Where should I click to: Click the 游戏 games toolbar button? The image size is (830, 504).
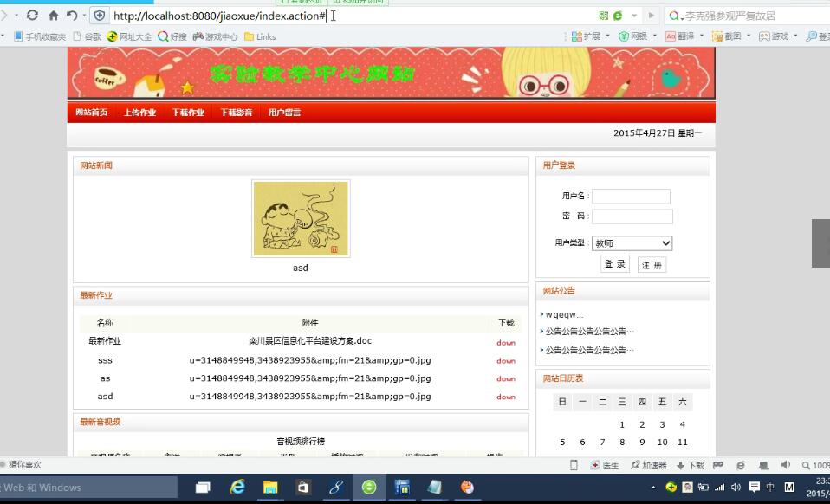click(774, 36)
